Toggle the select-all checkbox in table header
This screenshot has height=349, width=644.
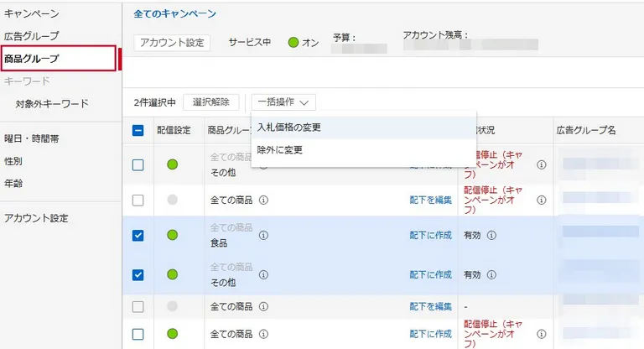138,130
